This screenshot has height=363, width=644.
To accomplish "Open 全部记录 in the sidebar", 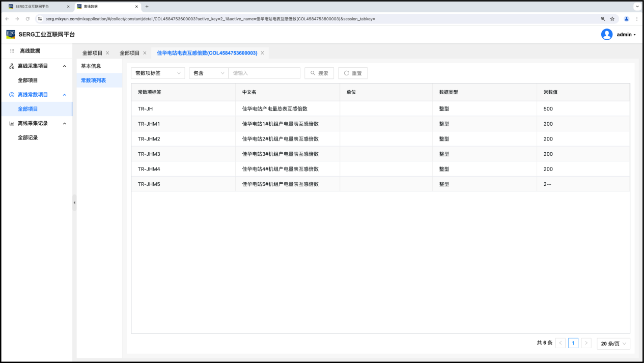I will click(x=28, y=137).
